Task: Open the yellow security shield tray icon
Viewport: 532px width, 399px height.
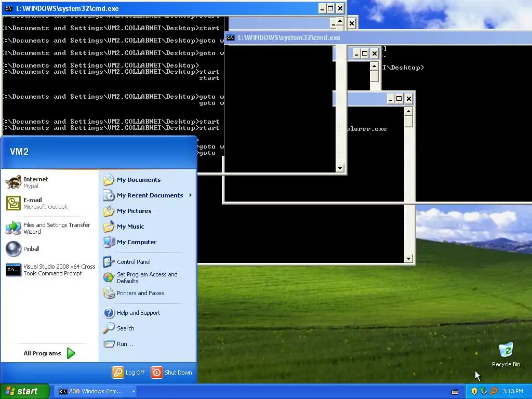Action: tap(474, 391)
